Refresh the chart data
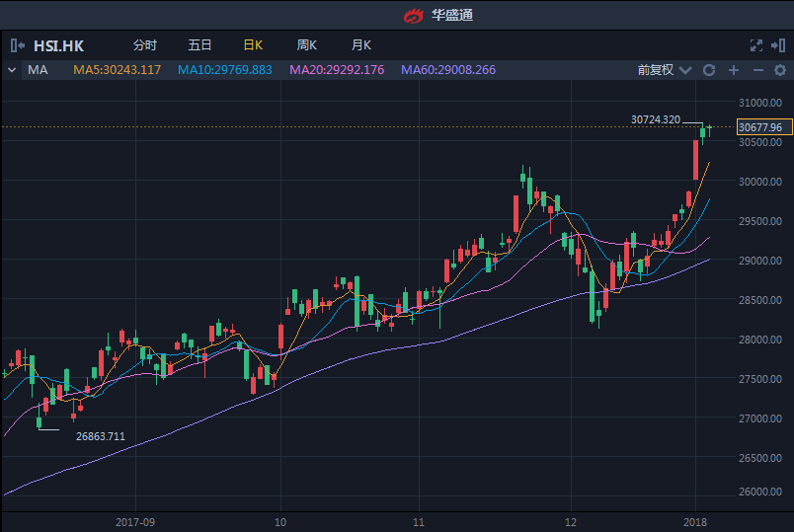 (708, 70)
